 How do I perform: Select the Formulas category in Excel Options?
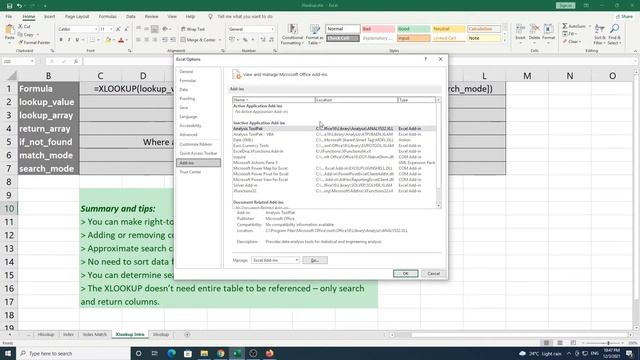pos(198,81)
